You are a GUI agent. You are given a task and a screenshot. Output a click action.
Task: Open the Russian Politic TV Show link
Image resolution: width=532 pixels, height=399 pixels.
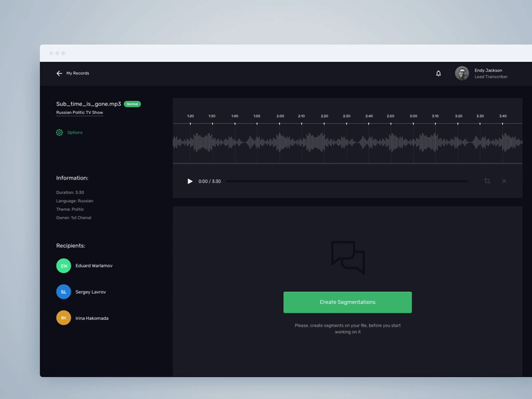click(80, 112)
